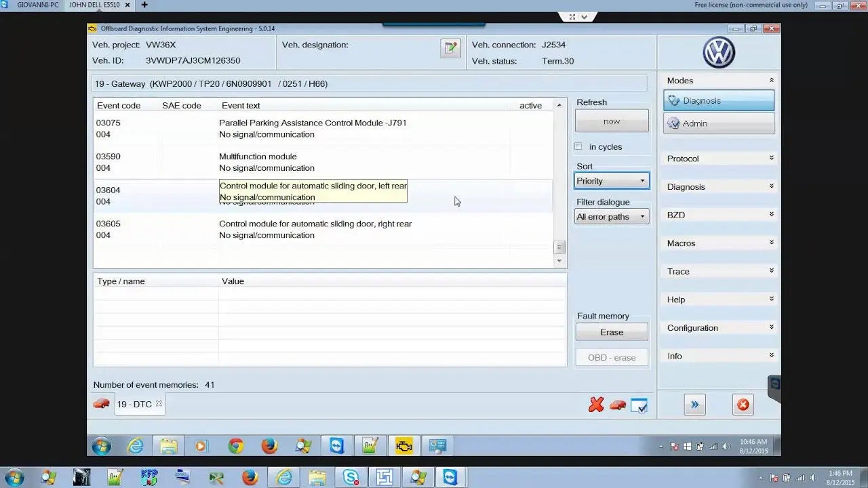Click the event list scrollbar thumb
The width and height of the screenshot is (868, 488).
pos(559,247)
